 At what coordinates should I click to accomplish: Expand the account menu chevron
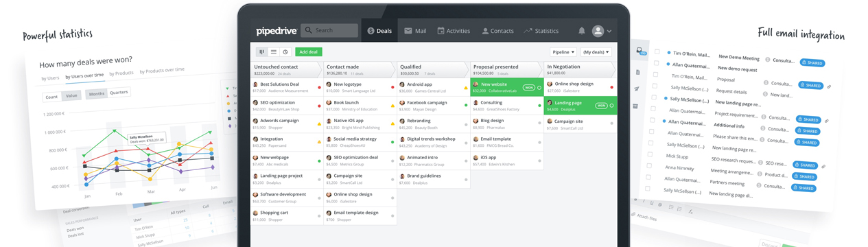[x=609, y=32]
